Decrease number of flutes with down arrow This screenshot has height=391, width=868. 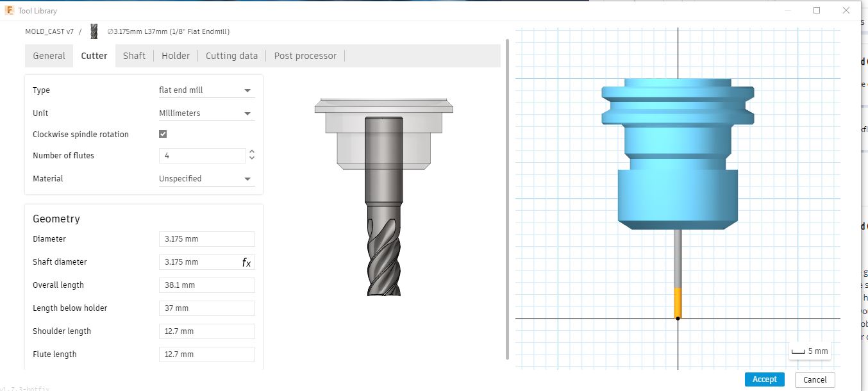[252, 158]
